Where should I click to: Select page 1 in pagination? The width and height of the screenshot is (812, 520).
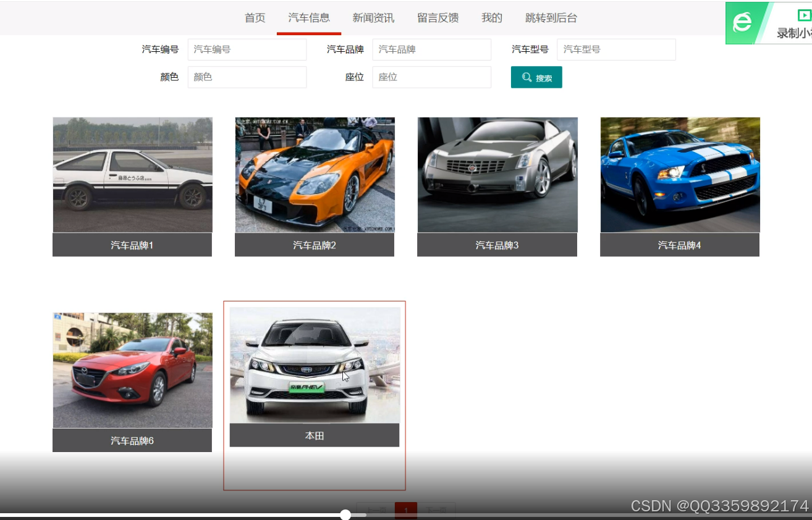(x=406, y=511)
